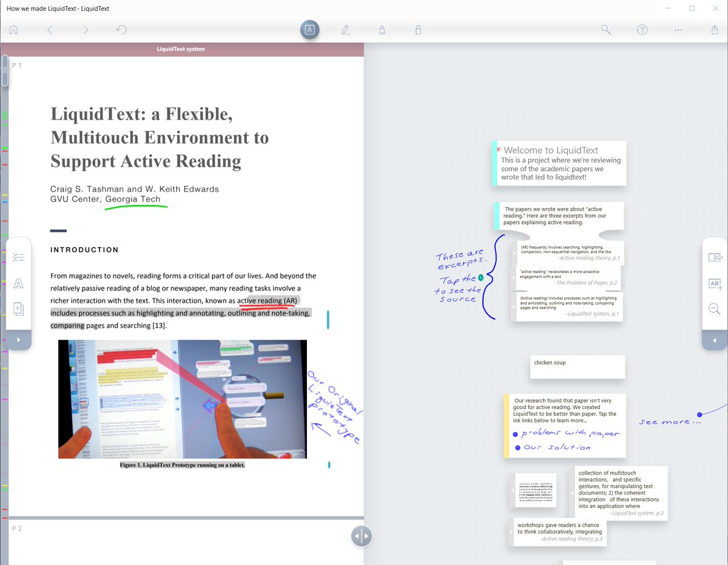Select the small image excerpt thumbnail

[534, 490]
